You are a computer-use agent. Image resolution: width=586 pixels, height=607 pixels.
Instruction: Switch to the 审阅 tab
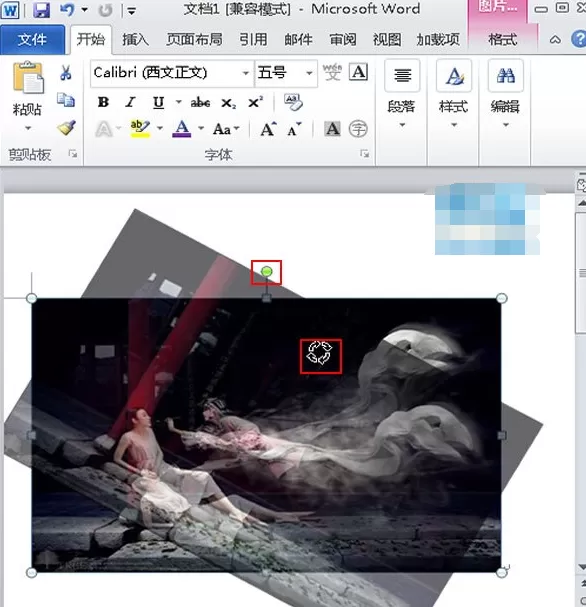coord(343,39)
